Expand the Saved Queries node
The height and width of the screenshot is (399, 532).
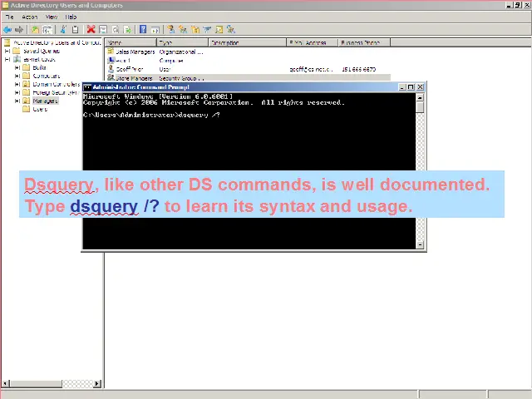(7, 51)
